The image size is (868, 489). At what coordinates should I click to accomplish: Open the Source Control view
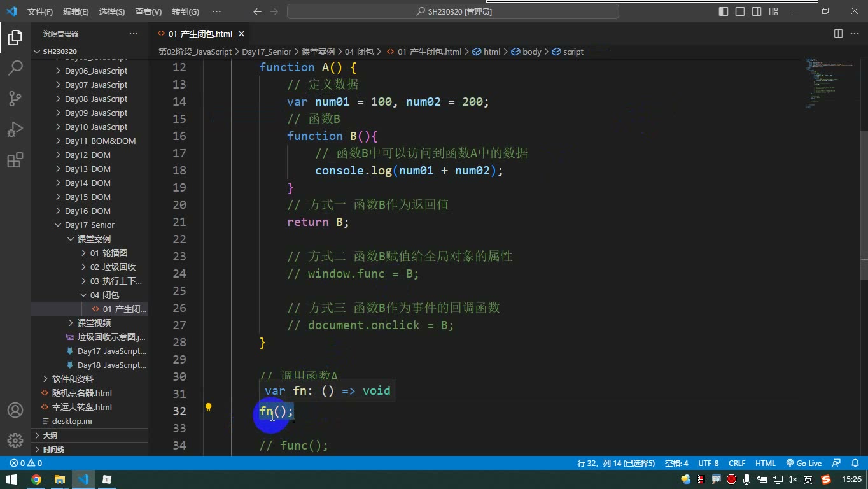15,99
